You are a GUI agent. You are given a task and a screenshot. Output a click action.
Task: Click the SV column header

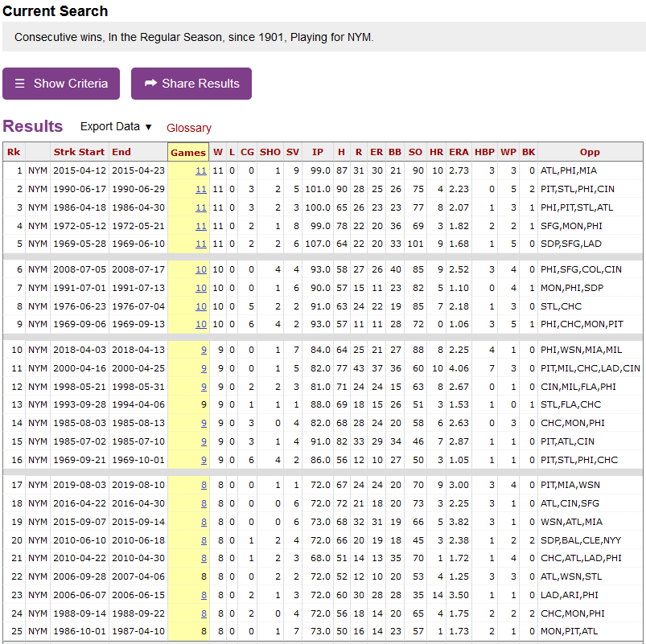[293, 152]
